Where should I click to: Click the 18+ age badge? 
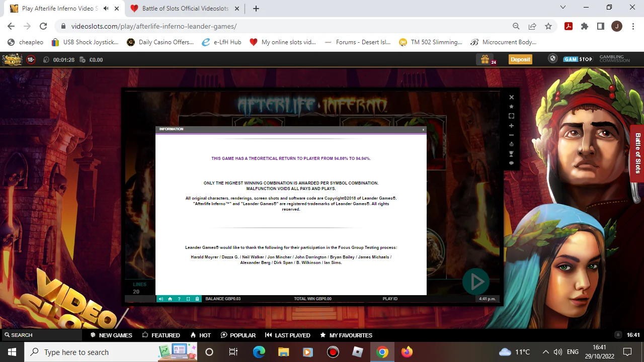[x=31, y=60]
